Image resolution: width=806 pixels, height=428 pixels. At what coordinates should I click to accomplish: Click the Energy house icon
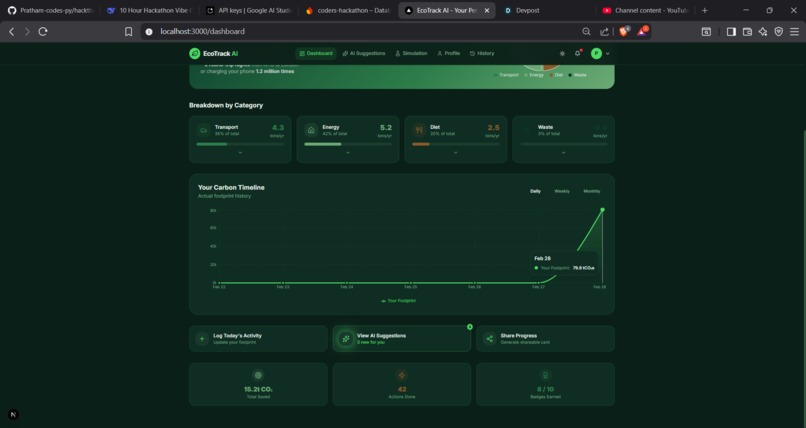point(311,131)
